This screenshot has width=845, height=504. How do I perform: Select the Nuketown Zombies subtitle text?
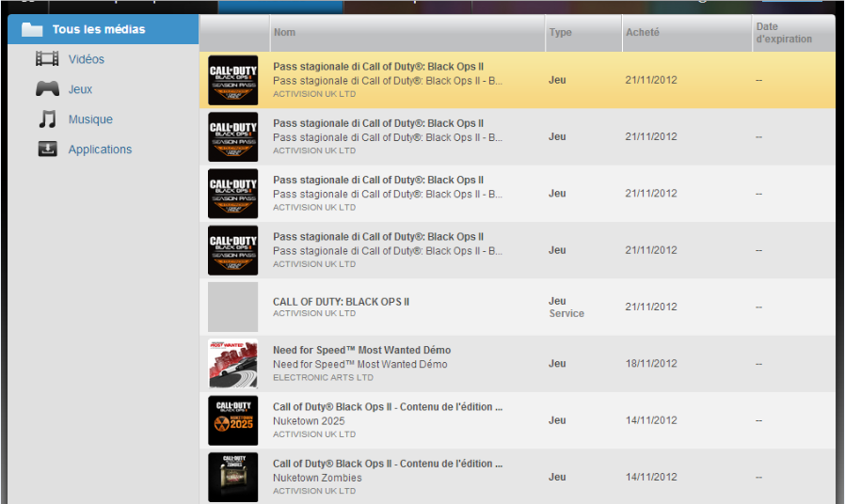[317, 478]
